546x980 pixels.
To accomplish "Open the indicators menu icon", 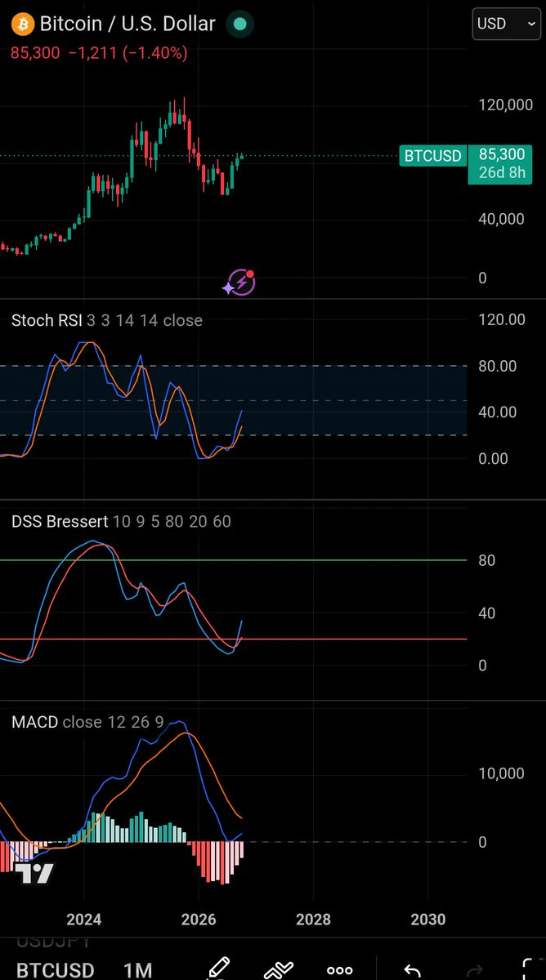I will [x=279, y=970].
